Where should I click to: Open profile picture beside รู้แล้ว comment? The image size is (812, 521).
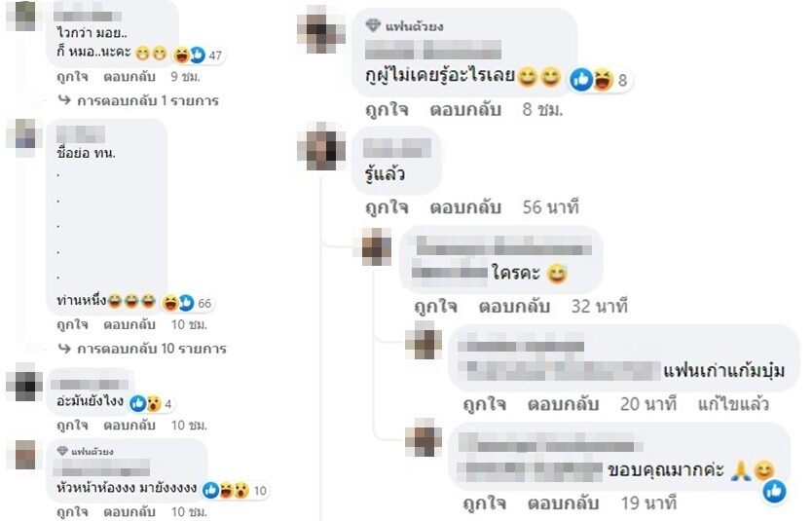321,147
